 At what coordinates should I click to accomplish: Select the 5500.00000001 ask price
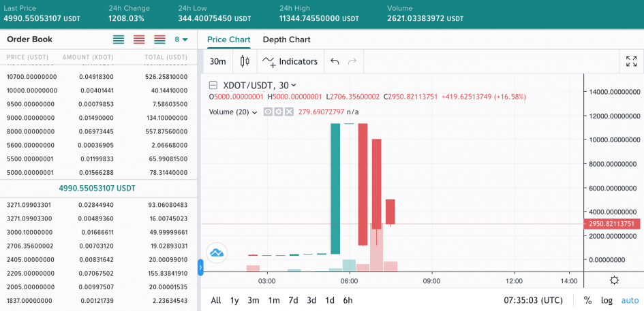(x=31, y=159)
